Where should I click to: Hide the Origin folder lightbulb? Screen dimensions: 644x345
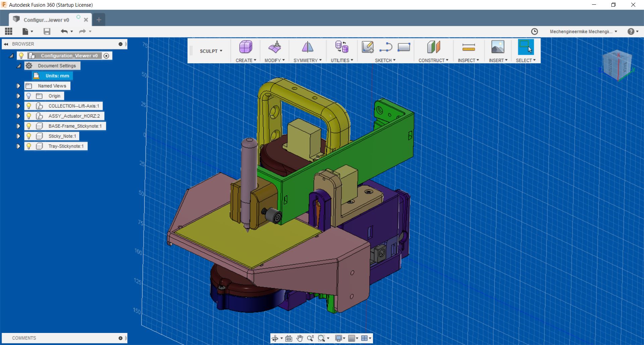point(29,96)
